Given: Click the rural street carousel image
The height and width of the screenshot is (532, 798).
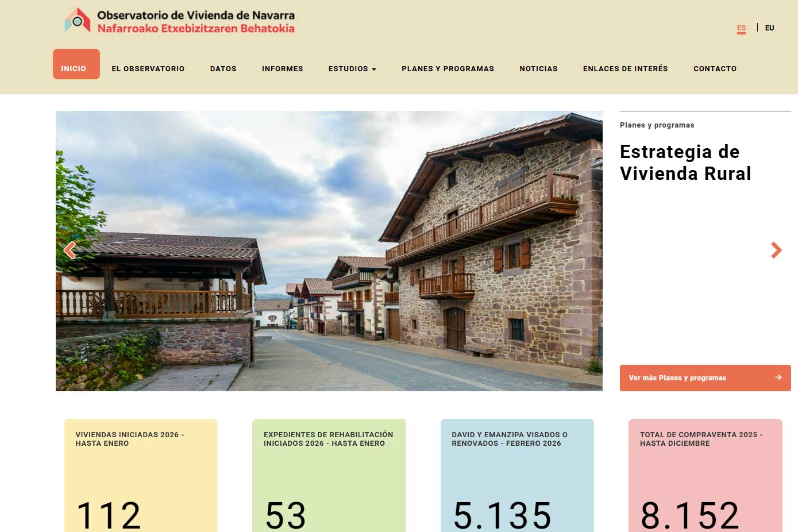Looking at the screenshot, I should [x=329, y=251].
